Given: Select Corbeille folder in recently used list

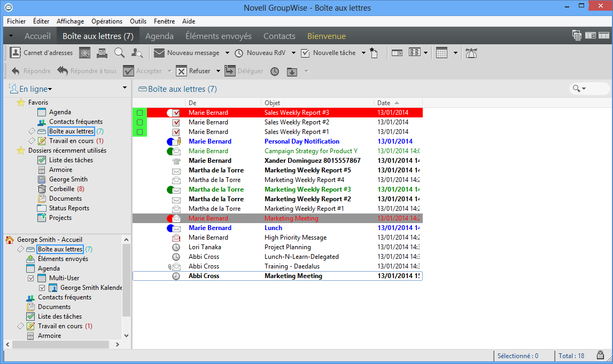Looking at the screenshot, I should coord(61,188).
